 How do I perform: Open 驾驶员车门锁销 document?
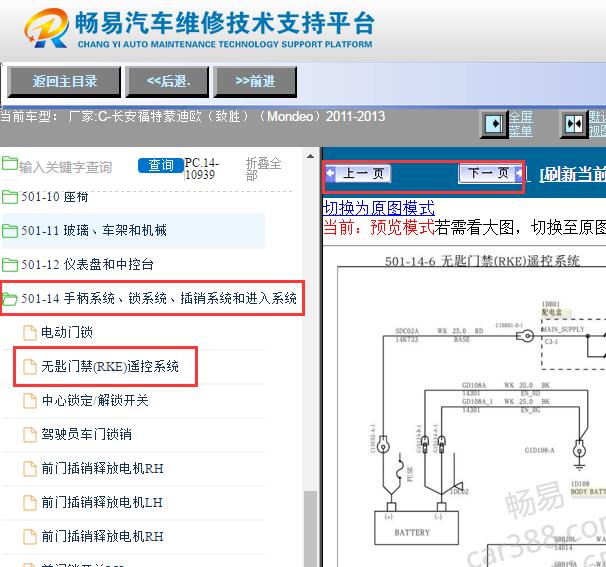pyautogui.click(x=87, y=434)
